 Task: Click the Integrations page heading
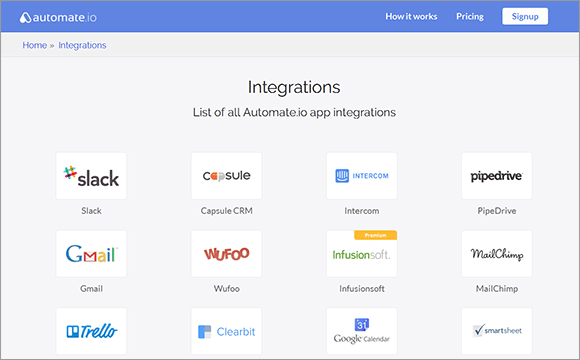(294, 88)
